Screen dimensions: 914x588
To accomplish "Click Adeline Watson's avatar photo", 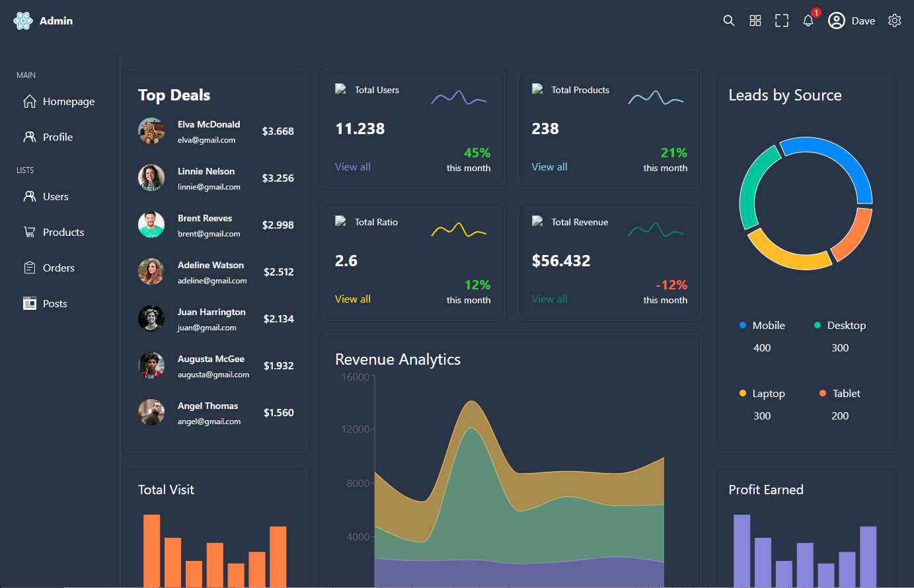I will click(x=151, y=272).
